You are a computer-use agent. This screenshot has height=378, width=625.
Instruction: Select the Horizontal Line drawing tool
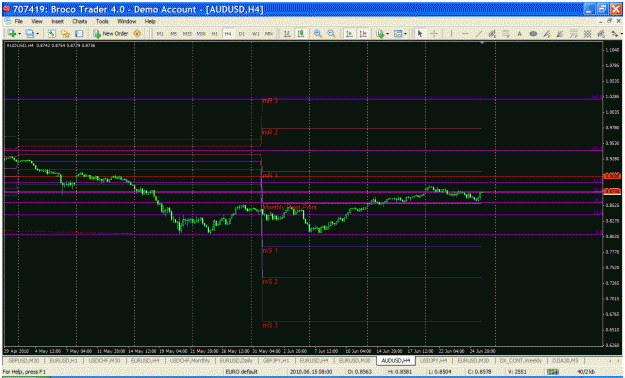465,34
